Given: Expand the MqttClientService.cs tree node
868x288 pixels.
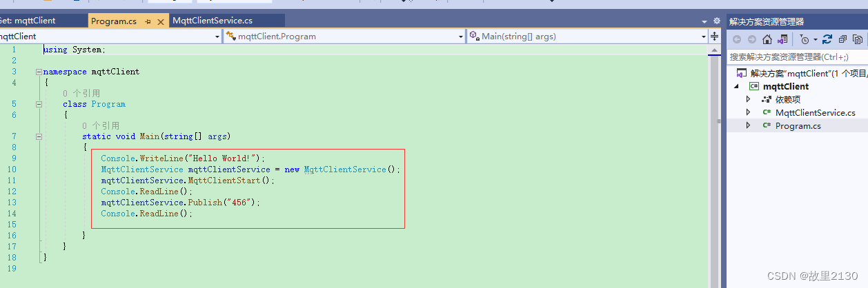Looking at the screenshot, I should tap(749, 112).
